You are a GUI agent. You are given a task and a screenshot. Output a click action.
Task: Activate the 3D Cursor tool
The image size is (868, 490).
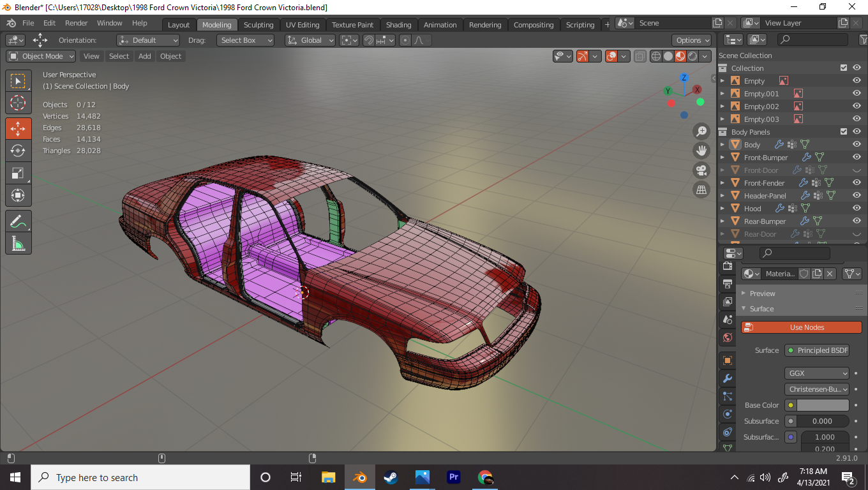tap(19, 103)
